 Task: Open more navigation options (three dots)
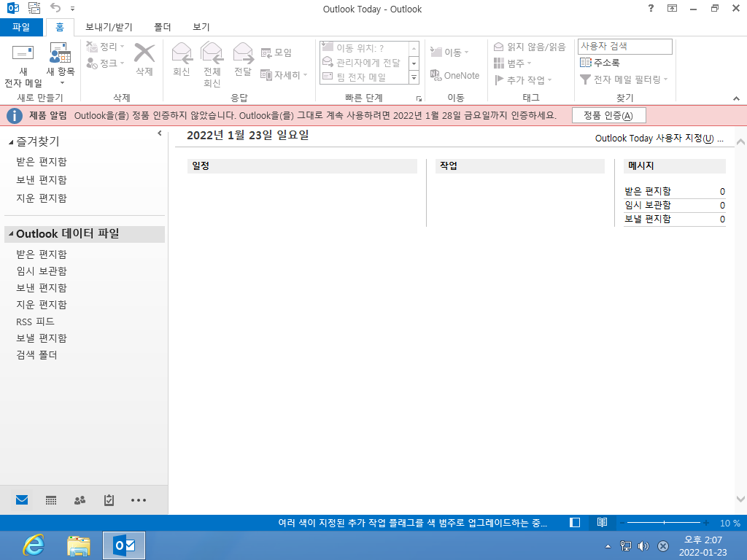point(139,500)
